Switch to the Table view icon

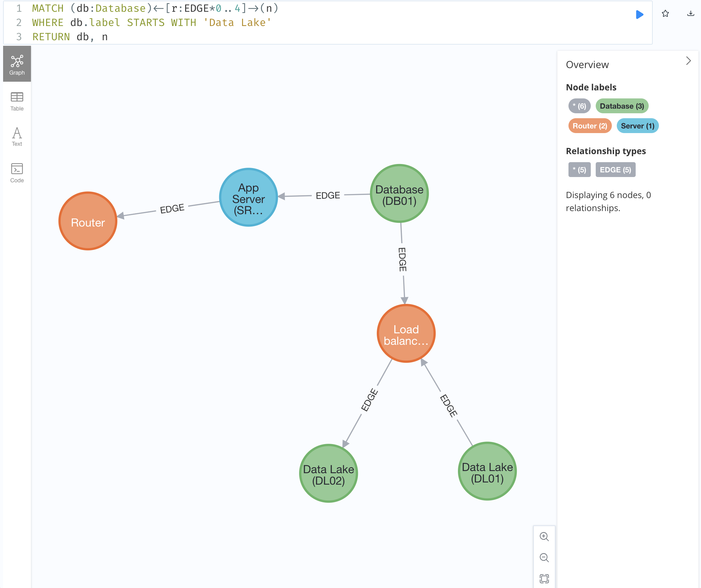pyautogui.click(x=17, y=101)
